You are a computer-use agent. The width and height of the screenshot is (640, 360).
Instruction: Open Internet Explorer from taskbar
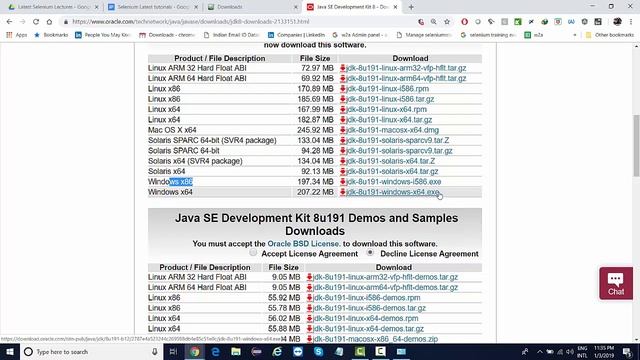277,351
